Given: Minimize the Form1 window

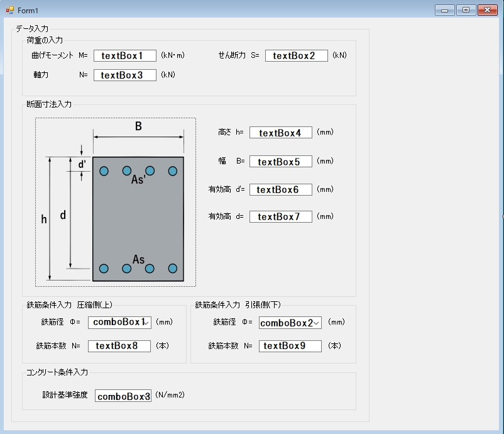Looking at the screenshot, I should coord(445,10).
